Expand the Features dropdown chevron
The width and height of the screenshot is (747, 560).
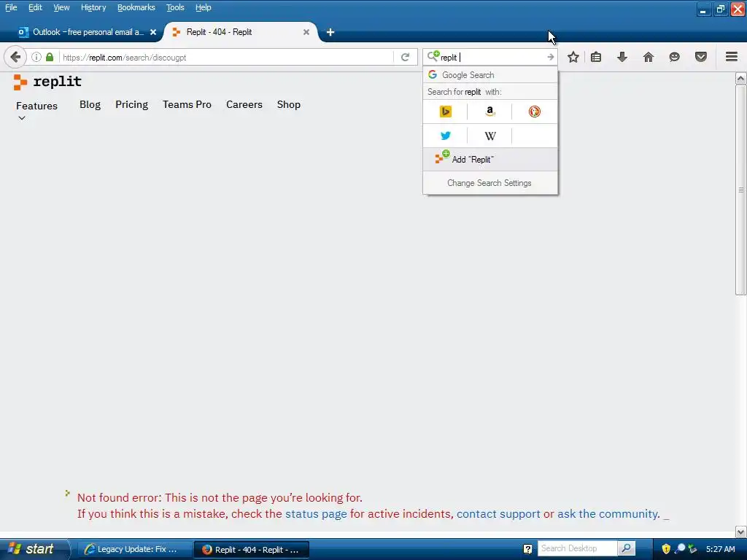point(21,118)
